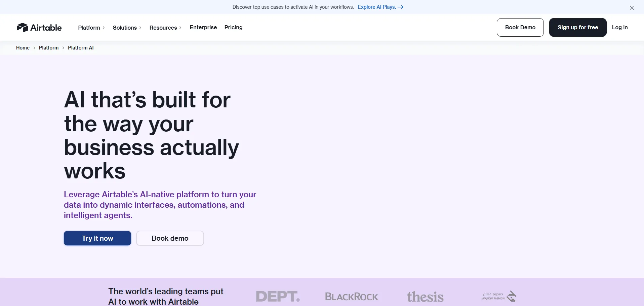Dismiss the announcement banner with the X
This screenshot has height=306, width=644.
[632, 8]
